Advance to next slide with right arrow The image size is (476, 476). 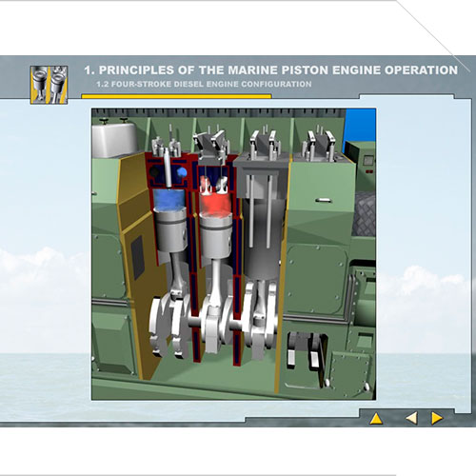click(x=437, y=418)
